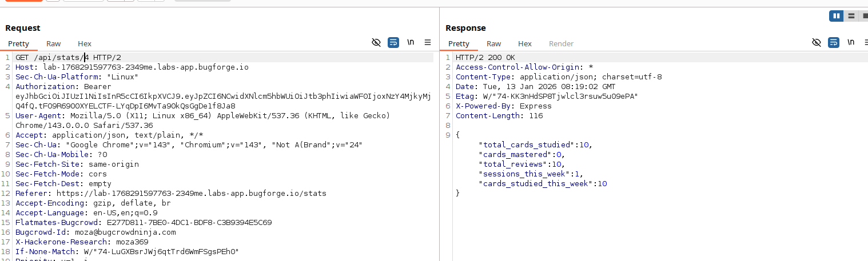This screenshot has height=261, width=868.
Task: Click the "Linux" platform header value
Action: pyautogui.click(x=122, y=77)
